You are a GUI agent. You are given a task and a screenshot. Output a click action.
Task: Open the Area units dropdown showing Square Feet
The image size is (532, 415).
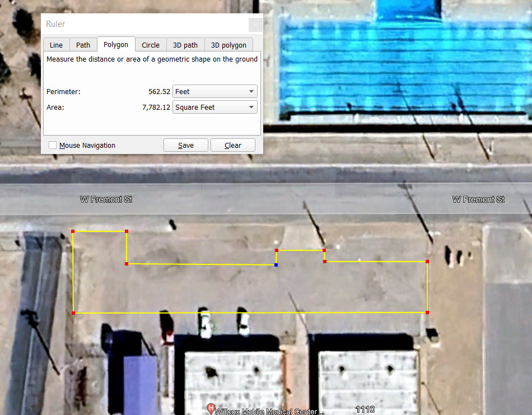click(x=214, y=107)
